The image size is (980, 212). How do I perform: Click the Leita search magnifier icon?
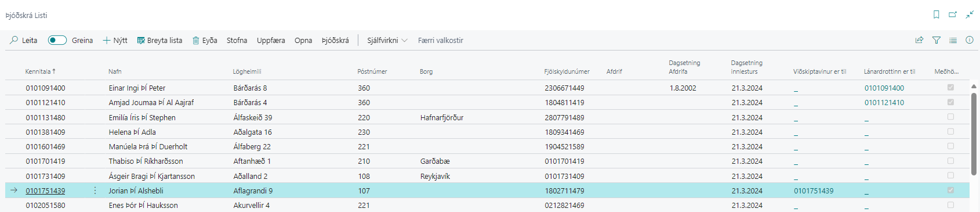(14, 40)
